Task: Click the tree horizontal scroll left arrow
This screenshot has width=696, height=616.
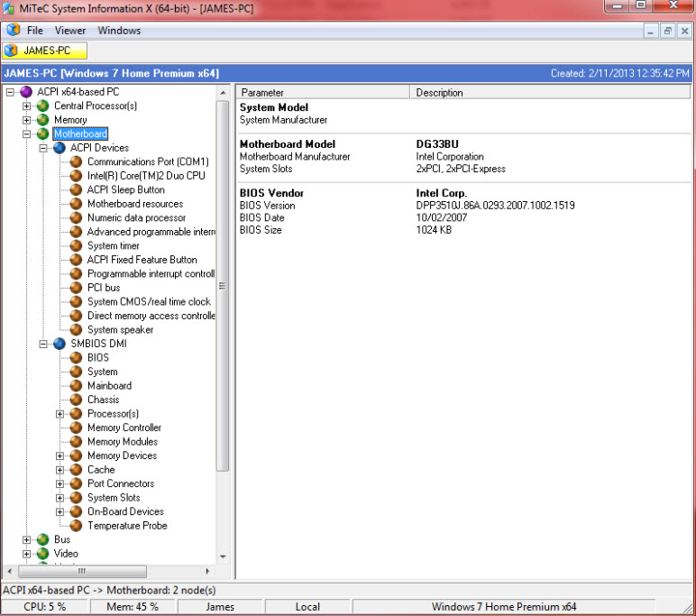Action: click(x=10, y=571)
